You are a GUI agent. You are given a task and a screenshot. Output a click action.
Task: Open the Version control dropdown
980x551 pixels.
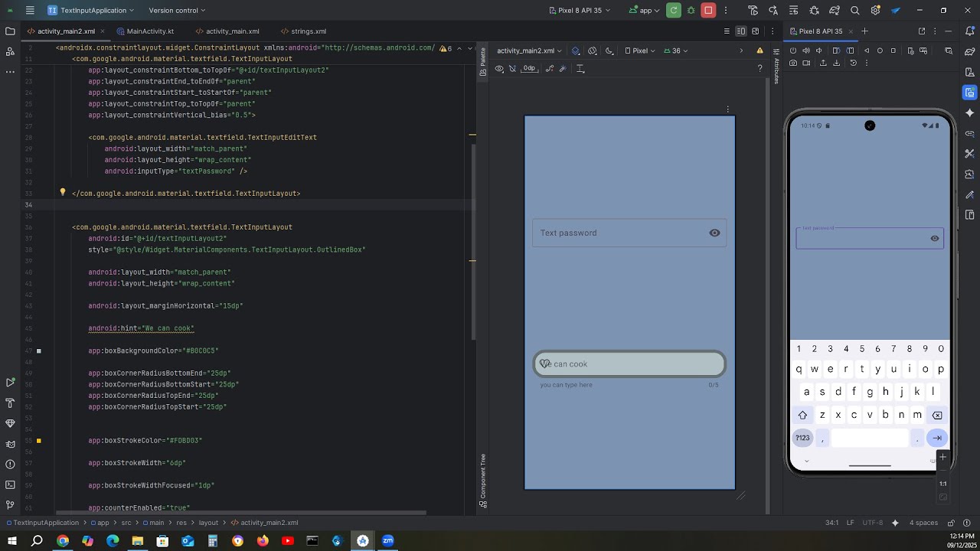pos(177,11)
